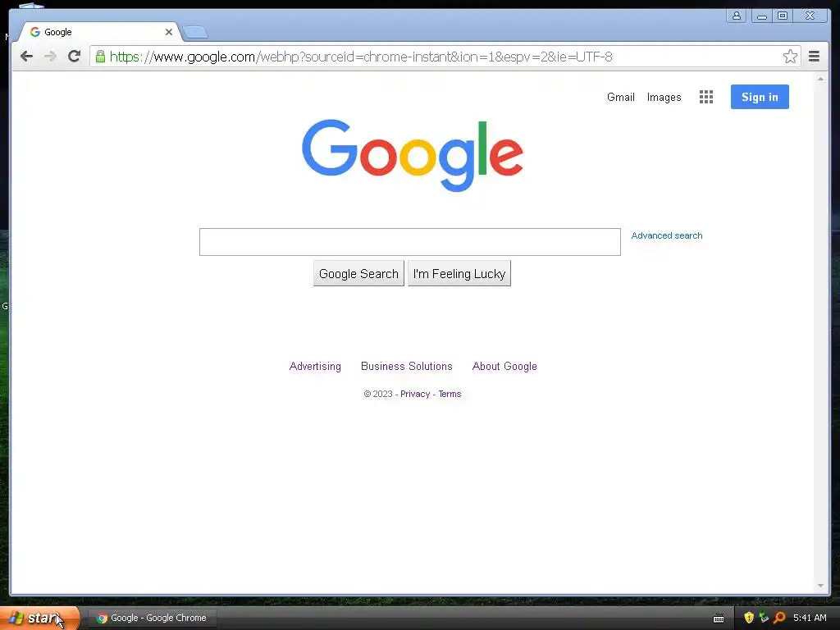Viewport: 840px width, 630px height.
Task: Open a new tab
Action: point(195,33)
